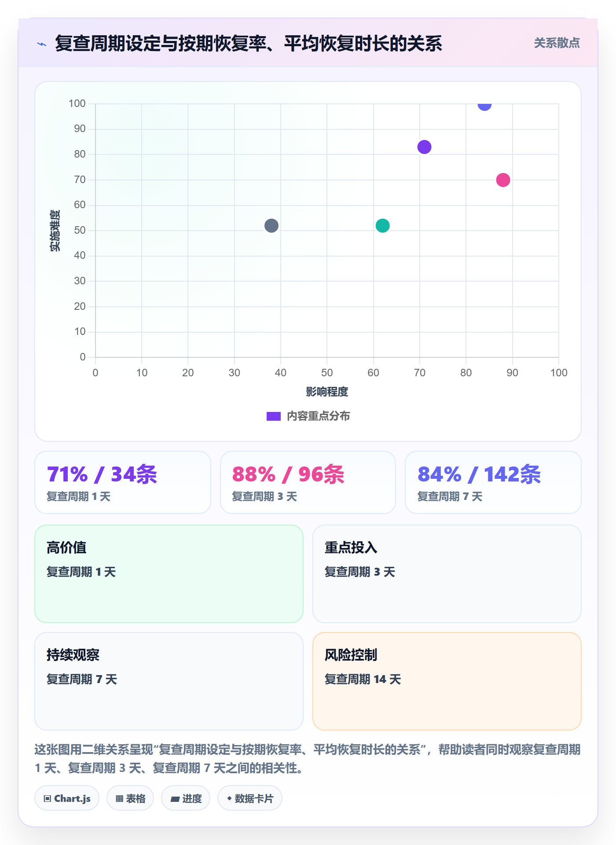This screenshot has height=845, width=616.
Task: Click the 数据卡片 chip diamond icon
Action: [x=229, y=798]
